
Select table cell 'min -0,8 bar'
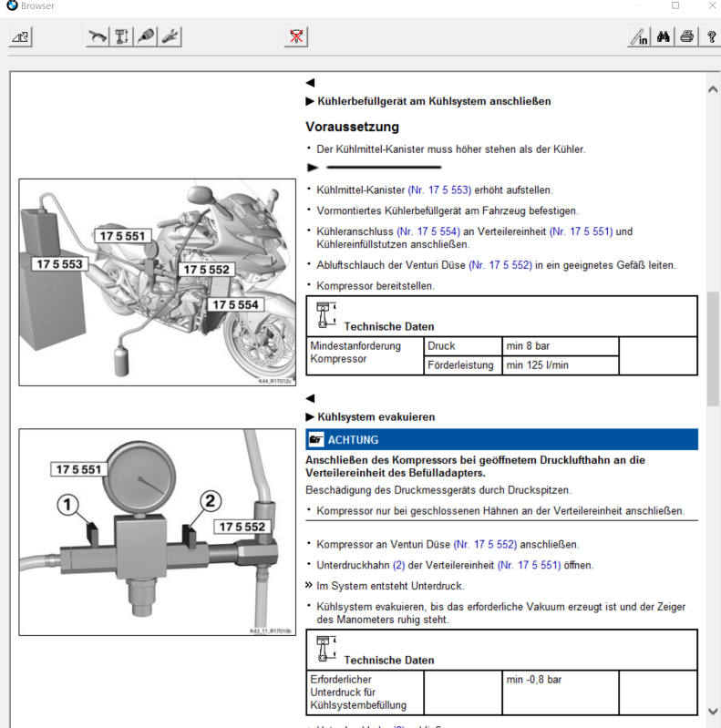[561, 692]
